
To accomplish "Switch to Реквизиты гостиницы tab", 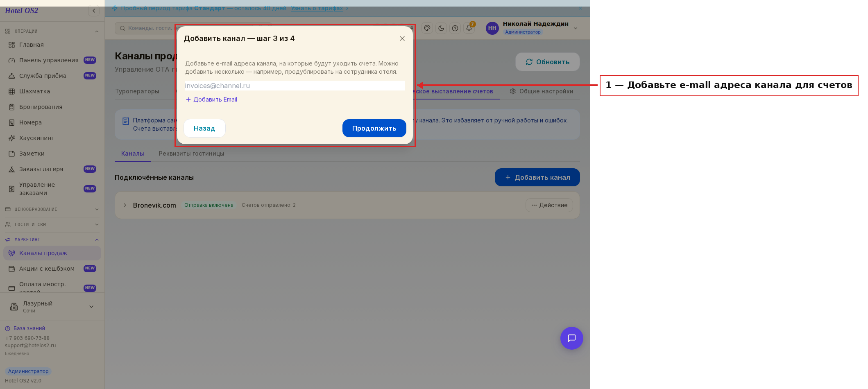I will coord(191,154).
